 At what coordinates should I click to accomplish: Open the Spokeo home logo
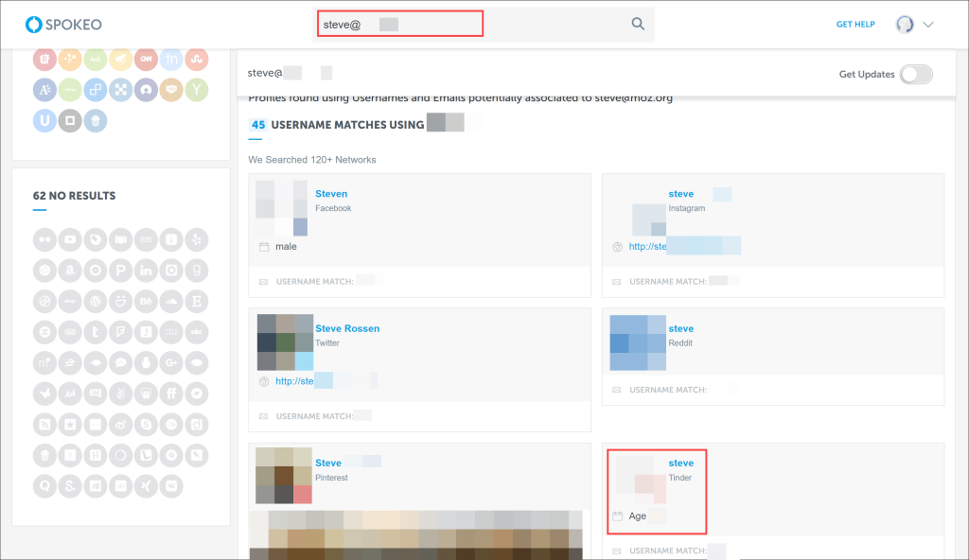[x=63, y=24]
